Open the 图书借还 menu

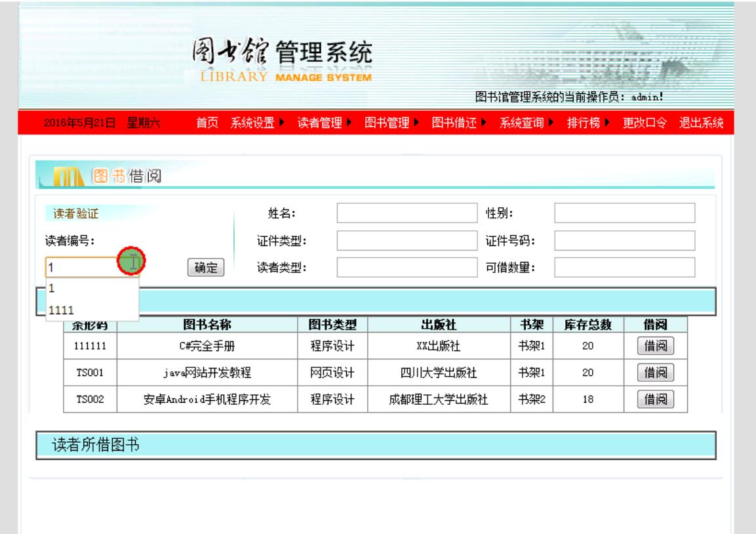(x=459, y=123)
